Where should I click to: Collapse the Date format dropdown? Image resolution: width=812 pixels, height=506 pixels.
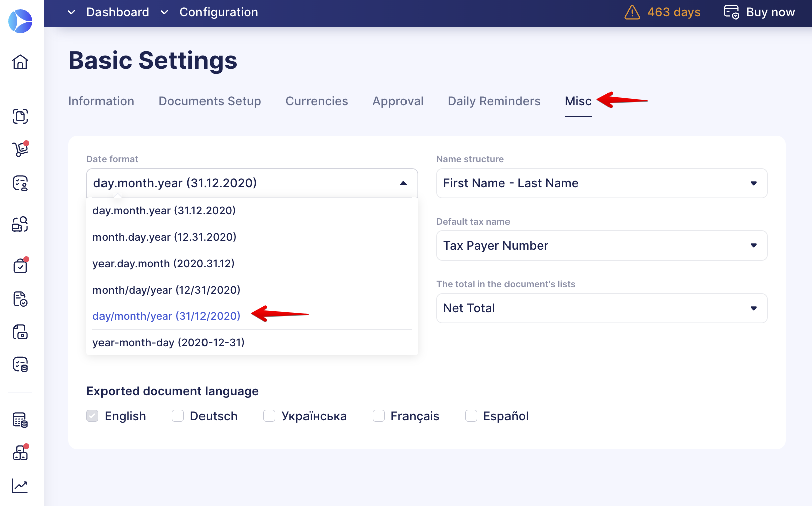coord(252,183)
